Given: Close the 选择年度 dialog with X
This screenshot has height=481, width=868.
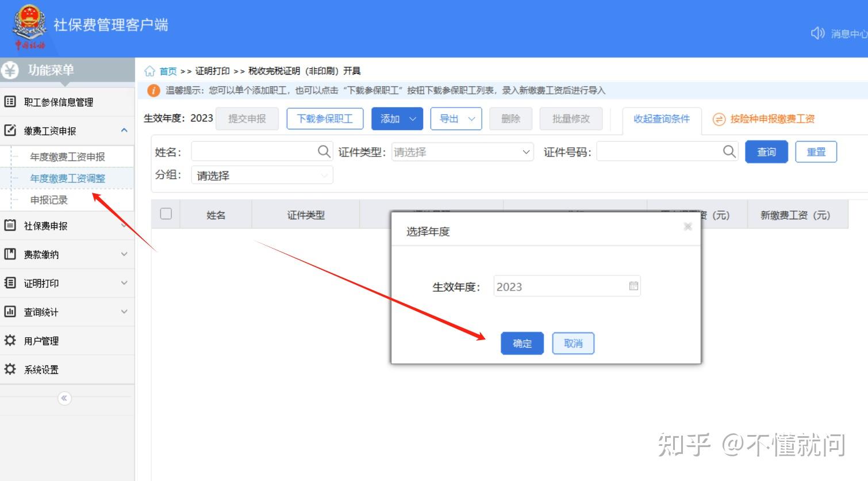Looking at the screenshot, I should (x=688, y=227).
